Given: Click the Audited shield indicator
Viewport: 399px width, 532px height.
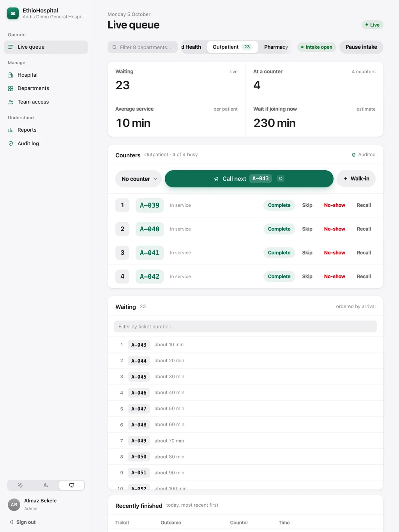Looking at the screenshot, I should click(x=364, y=155).
